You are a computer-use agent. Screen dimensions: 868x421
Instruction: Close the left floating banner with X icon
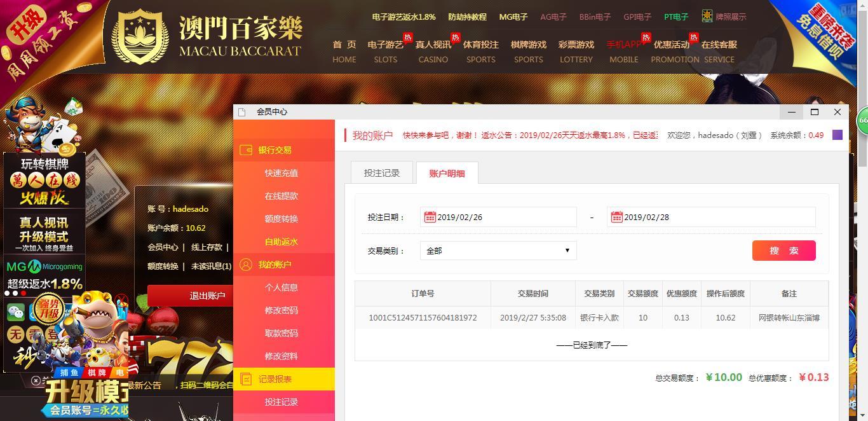[36, 380]
